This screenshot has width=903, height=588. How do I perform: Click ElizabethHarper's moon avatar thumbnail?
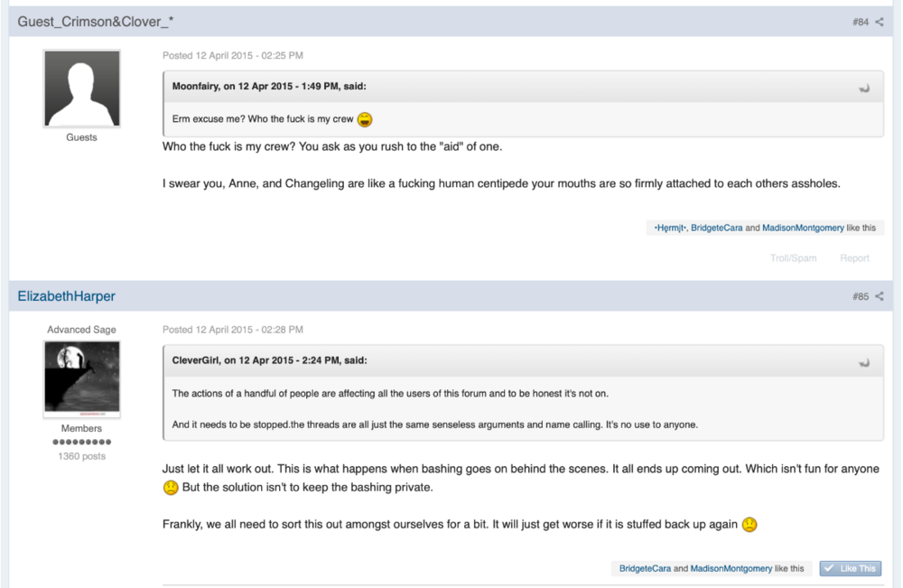click(x=82, y=379)
